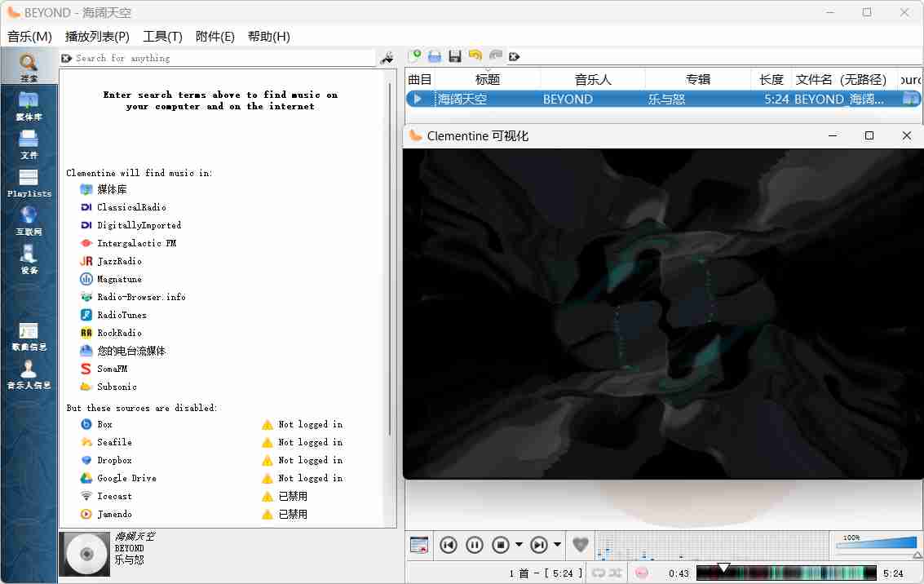This screenshot has height=584, width=924.
Task: Switch to the 设备 devices sidebar tab
Action: (29, 259)
